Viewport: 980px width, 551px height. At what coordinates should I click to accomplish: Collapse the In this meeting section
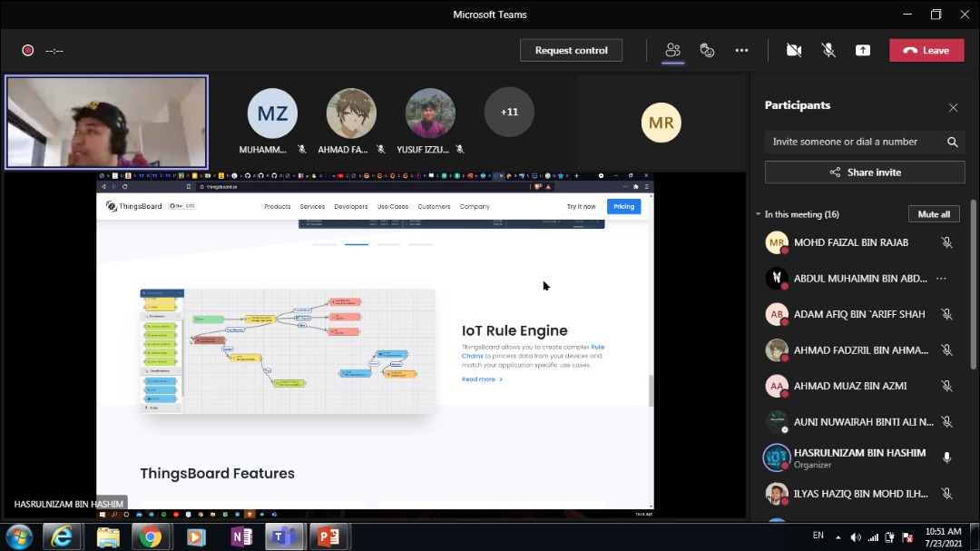pyautogui.click(x=759, y=215)
